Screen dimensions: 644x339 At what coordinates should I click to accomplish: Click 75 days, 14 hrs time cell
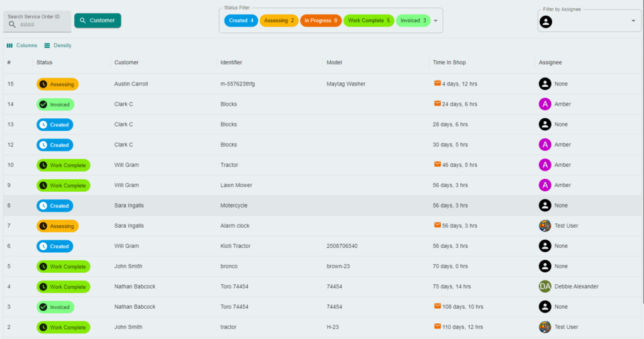coord(452,286)
